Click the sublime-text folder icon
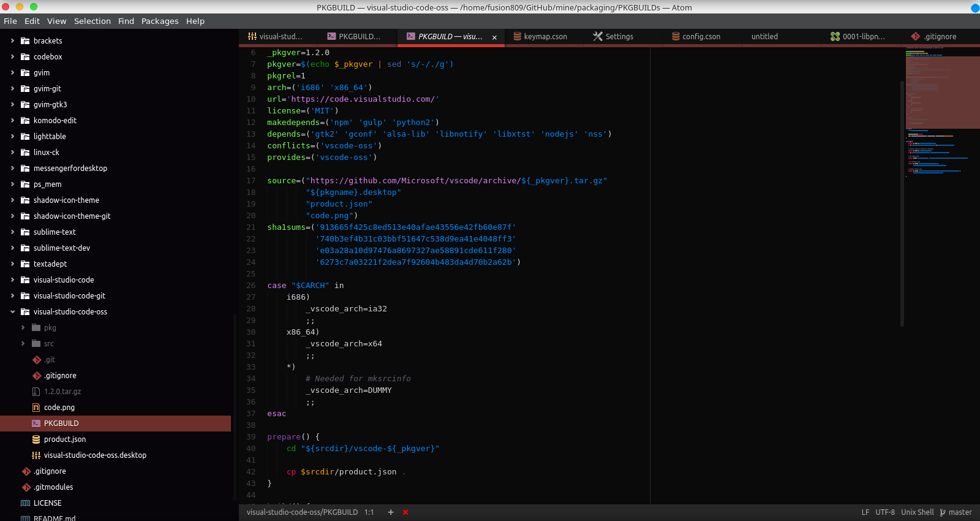The image size is (980, 521). [x=25, y=232]
